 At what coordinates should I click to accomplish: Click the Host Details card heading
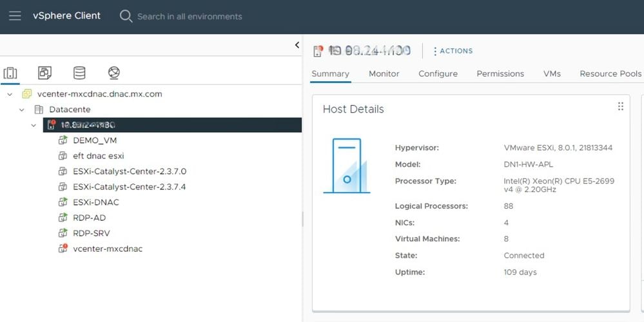point(353,109)
